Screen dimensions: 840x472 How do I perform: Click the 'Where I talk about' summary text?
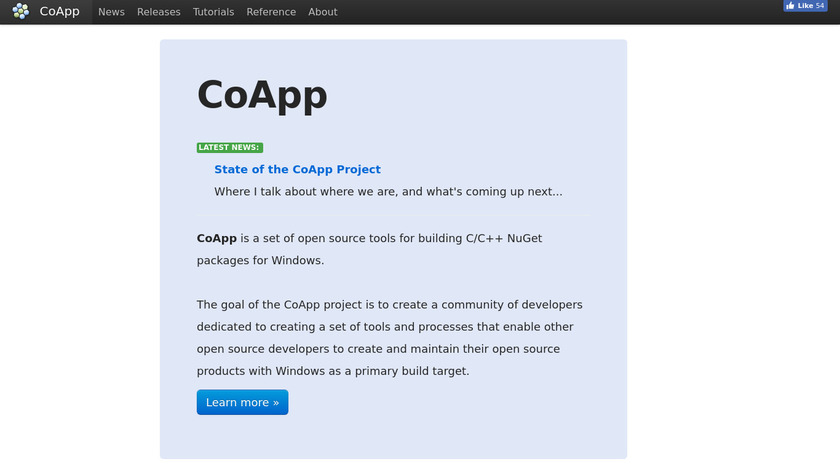coord(388,191)
